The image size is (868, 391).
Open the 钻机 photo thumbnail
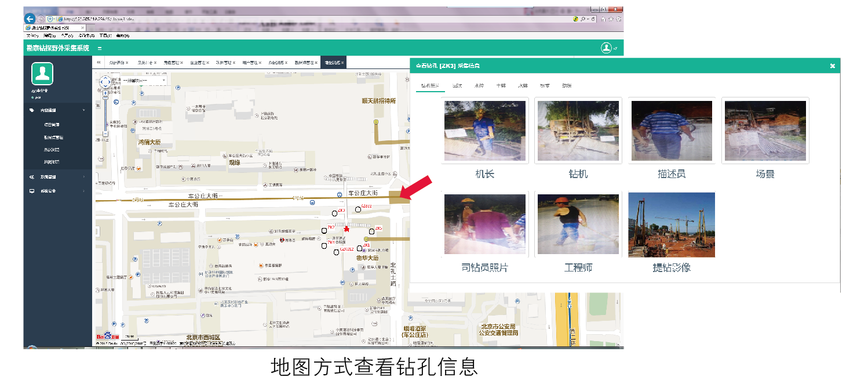pyautogui.click(x=578, y=131)
